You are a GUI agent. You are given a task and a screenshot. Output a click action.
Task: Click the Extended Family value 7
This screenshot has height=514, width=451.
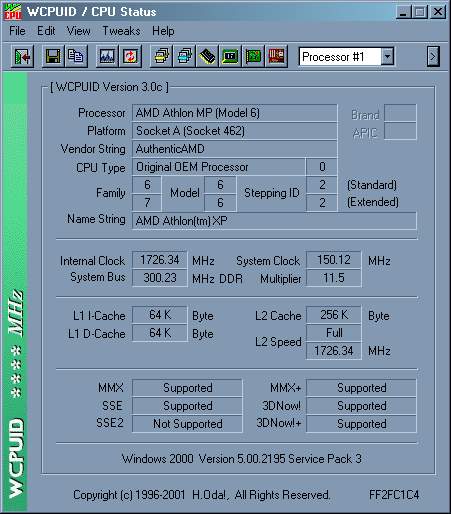coord(147,203)
